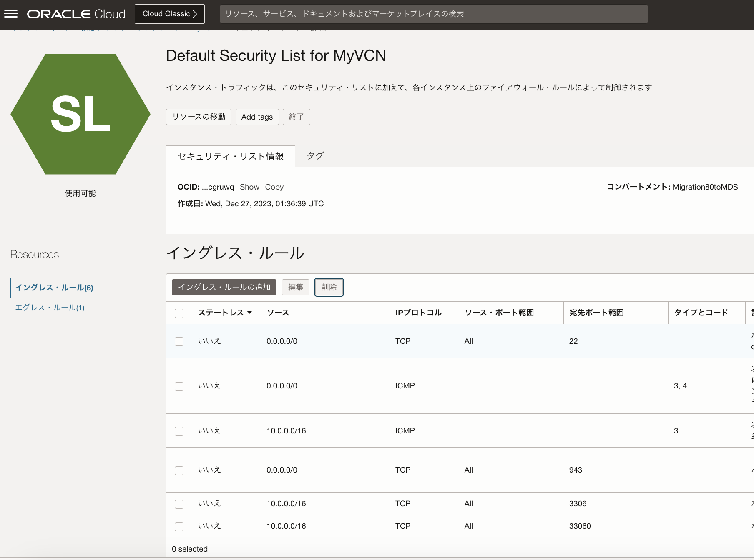Switch to the タグ tab
754x560 pixels.
(x=315, y=156)
